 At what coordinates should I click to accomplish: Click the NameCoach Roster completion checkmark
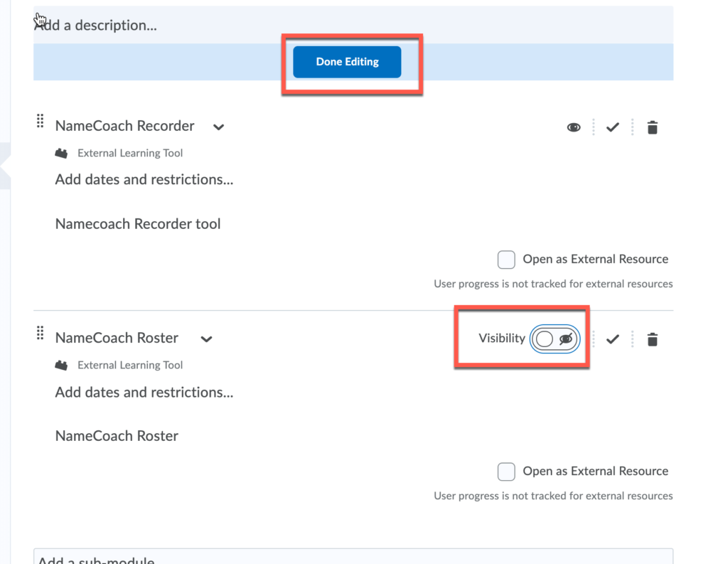pos(613,339)
